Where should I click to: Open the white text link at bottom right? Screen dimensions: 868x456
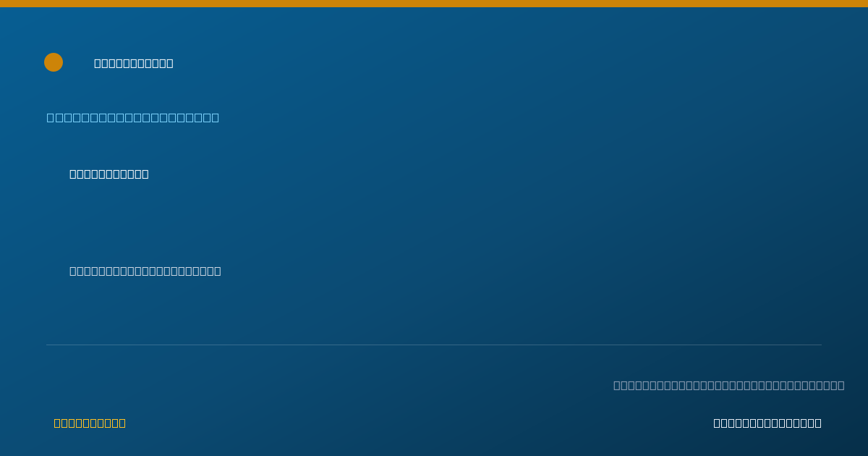point(767,423)
